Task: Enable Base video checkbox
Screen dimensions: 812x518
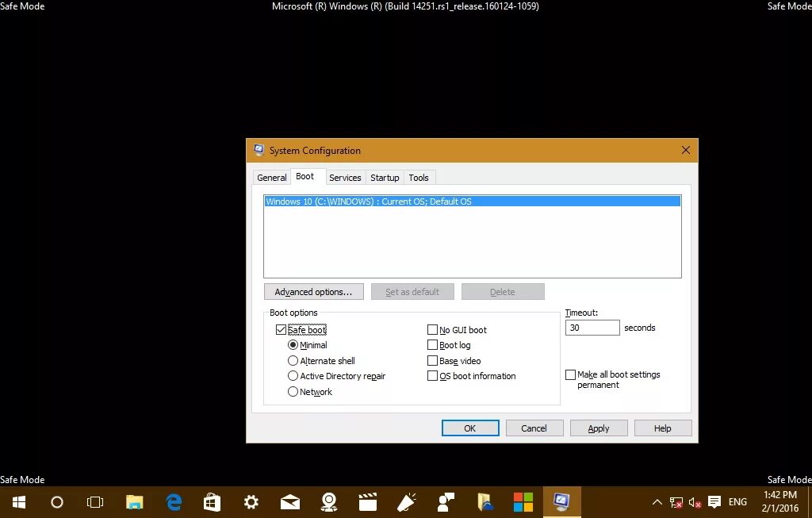Action: [x=432, y=360]
